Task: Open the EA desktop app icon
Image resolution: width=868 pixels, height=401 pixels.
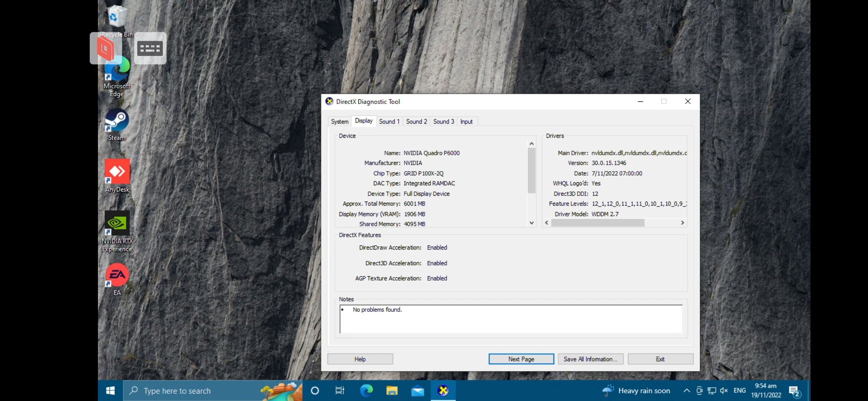Action: [117, 279]
